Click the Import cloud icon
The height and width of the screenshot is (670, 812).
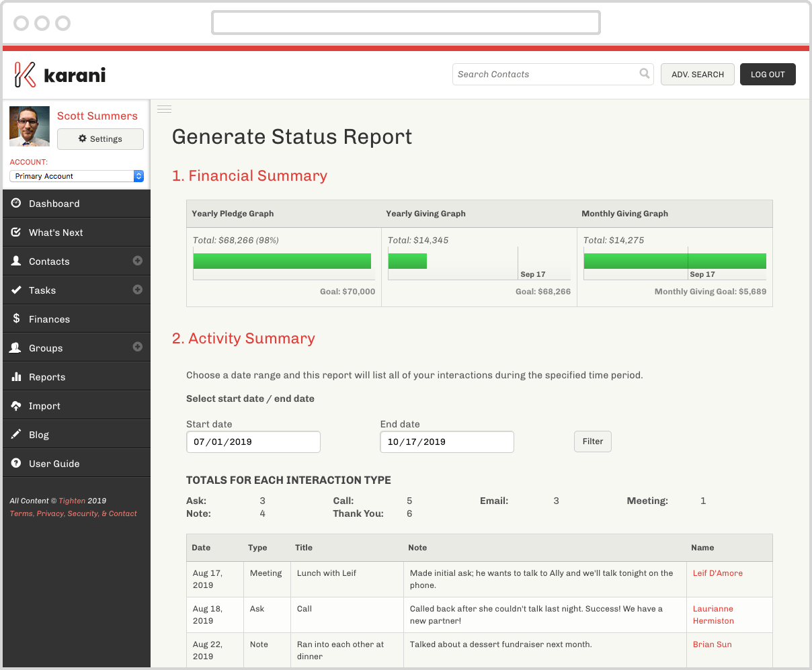pos(16,406)
